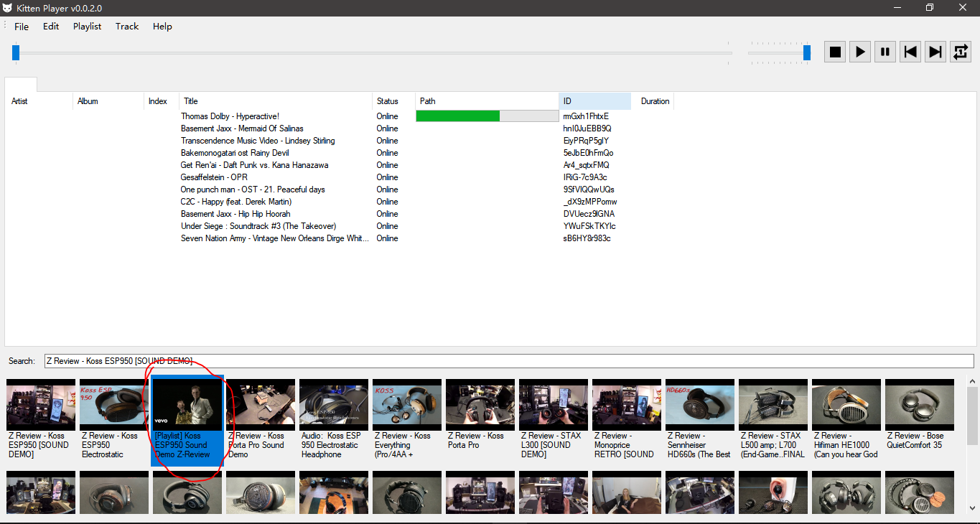Screen dimensions: 980x524
Task: Open the Track menu
Action: pos(127,27)
